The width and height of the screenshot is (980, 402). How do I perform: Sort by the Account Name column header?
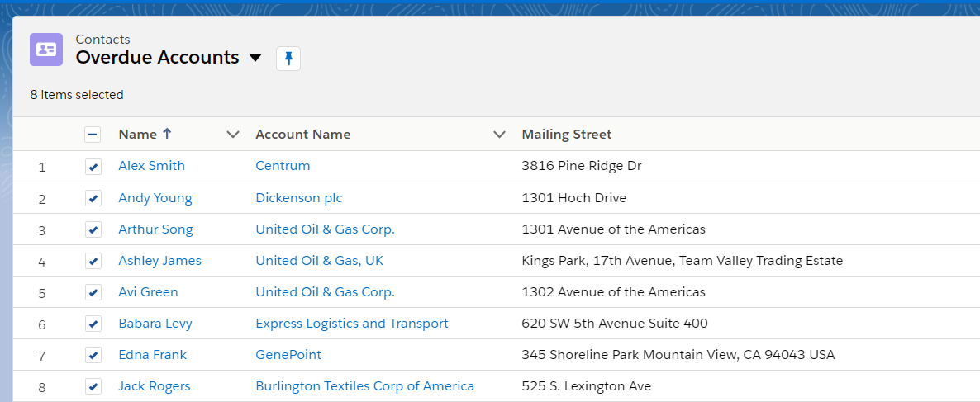[x=303, y=135]
